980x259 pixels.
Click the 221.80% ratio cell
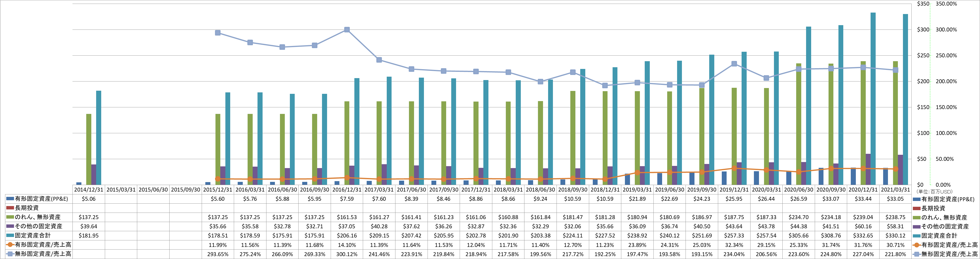pos(895,254)
